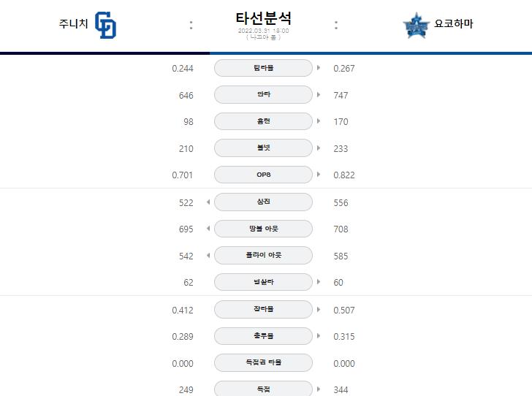Open the OPS stat pill
This screenshot has width=532, height=396.
(263, 175)
